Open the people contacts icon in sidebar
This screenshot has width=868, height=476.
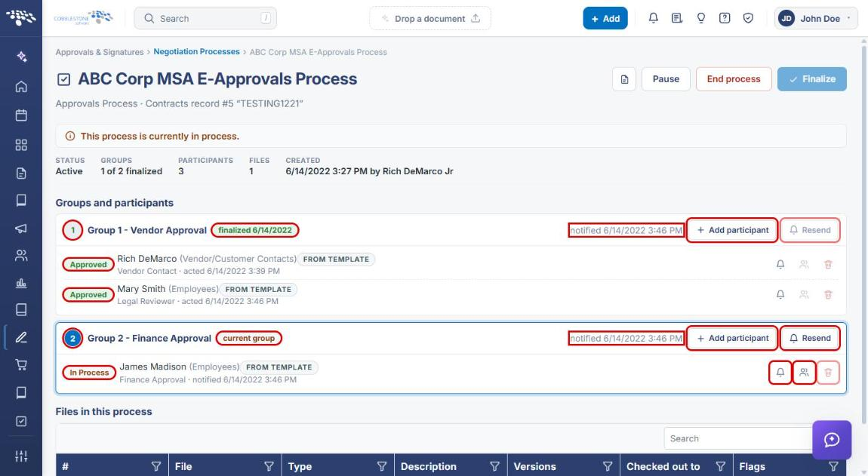coord(21,255)
